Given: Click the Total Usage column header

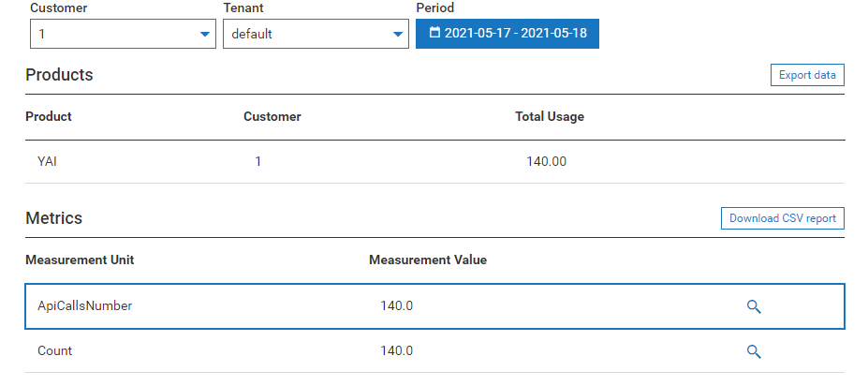Looking at the screenshot, I should coord(550,117).
